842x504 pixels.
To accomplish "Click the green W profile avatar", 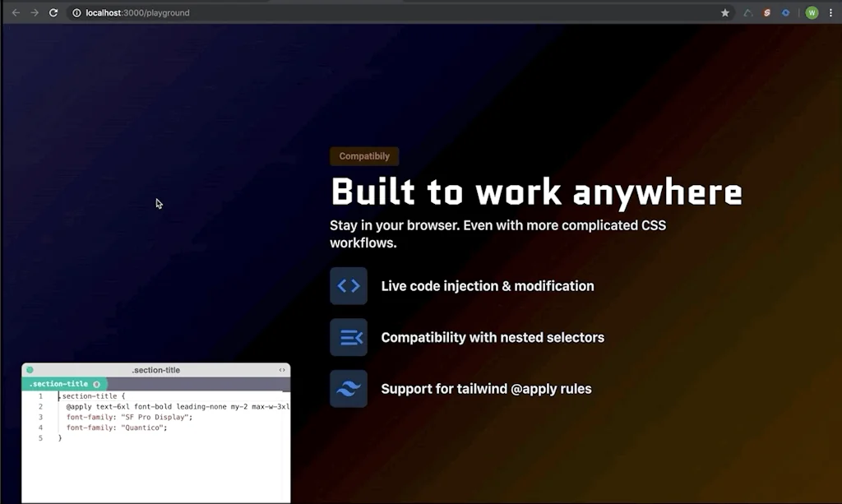I will point(812,13).
